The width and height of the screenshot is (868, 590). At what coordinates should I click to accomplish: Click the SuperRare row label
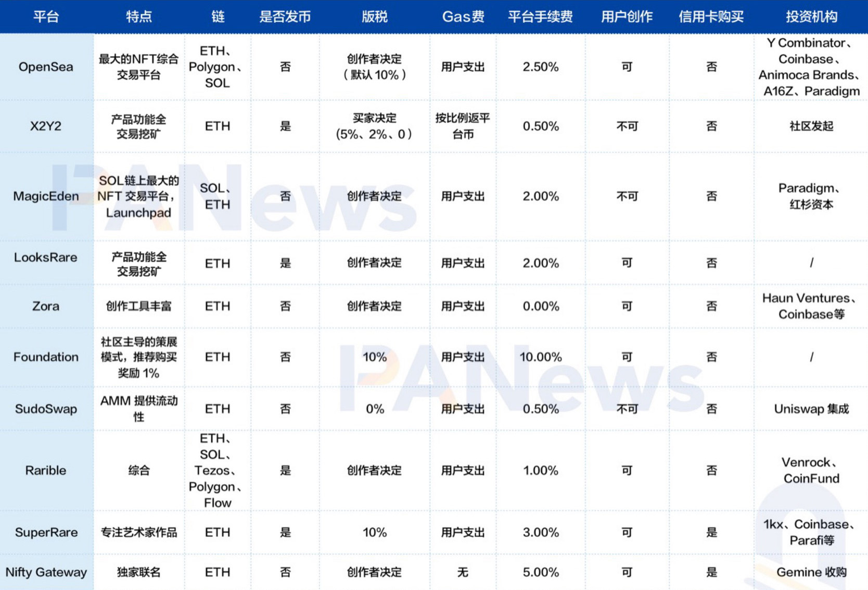(47, 532)
